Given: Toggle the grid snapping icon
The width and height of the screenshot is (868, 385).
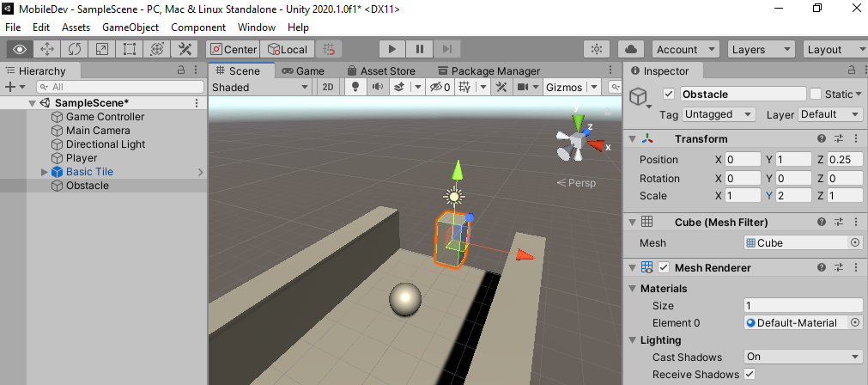Looking at the screenshot, I should [330, 49].
